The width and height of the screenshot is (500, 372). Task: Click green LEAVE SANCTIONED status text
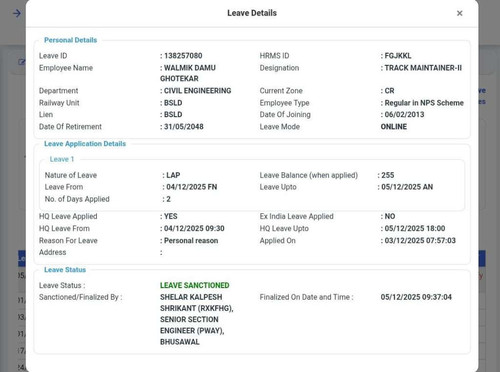coord(195,285)
